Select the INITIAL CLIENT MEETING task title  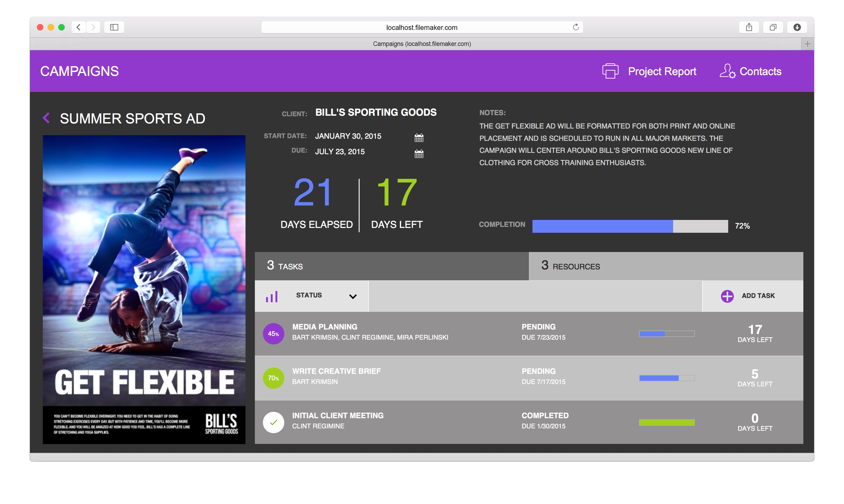pos(338,416)
